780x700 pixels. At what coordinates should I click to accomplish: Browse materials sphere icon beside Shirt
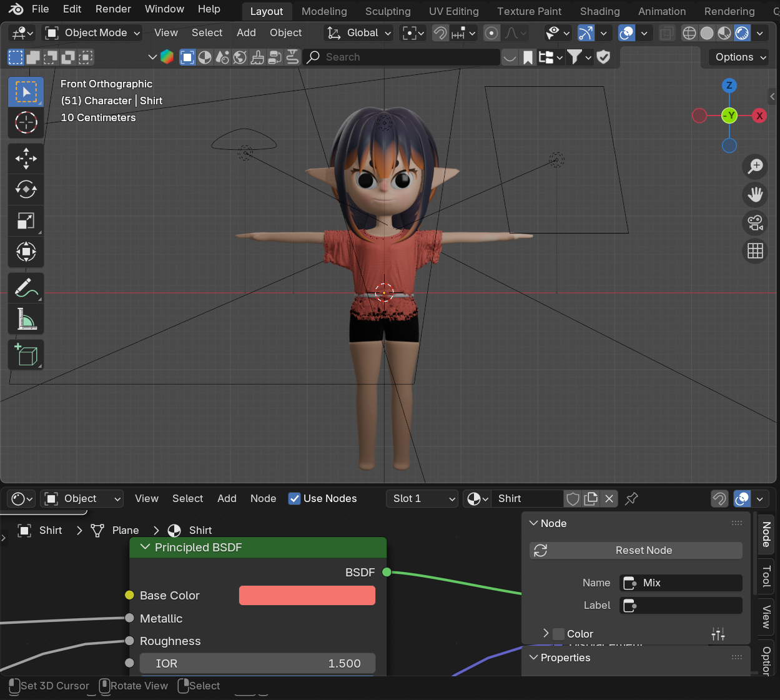tap(478, 498)
